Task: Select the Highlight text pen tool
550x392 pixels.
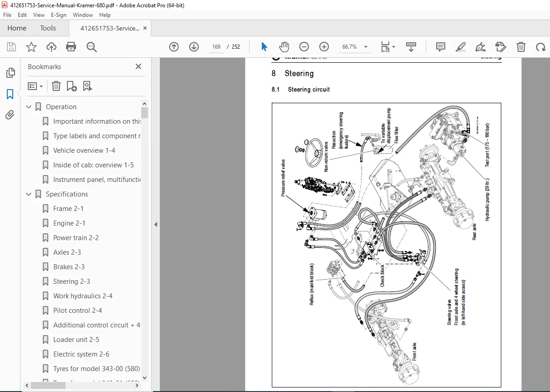Action: (x=460, y=47)
